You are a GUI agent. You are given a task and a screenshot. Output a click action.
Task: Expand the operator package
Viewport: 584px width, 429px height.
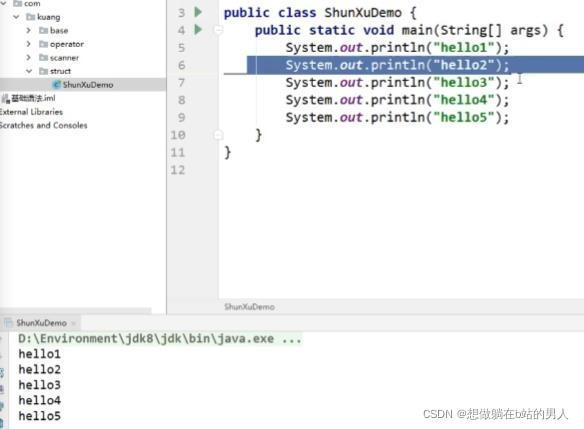29,44
